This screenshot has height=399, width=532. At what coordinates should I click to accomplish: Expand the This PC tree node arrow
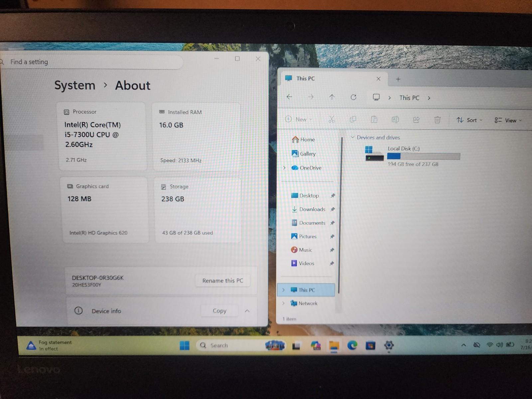coord(283,290)
